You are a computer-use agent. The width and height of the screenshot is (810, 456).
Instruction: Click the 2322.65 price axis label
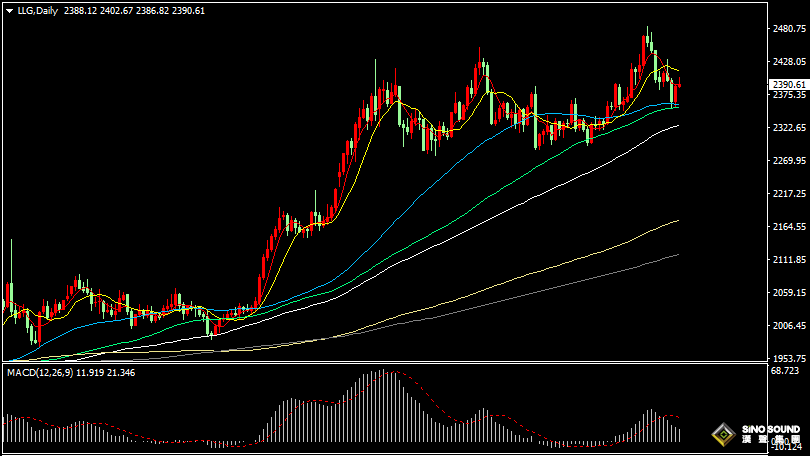click(x=788, y=128)
